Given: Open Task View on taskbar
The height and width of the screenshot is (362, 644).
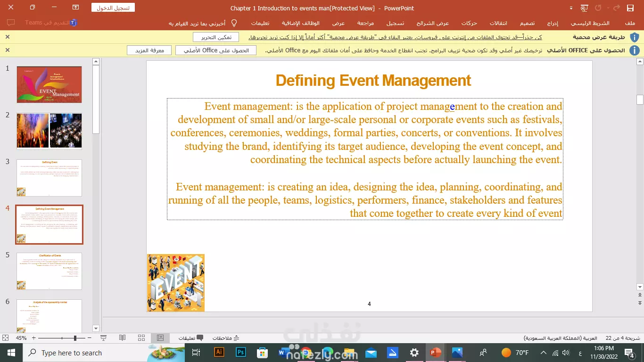Looking at the screenshot, I should tap(197, 353).
